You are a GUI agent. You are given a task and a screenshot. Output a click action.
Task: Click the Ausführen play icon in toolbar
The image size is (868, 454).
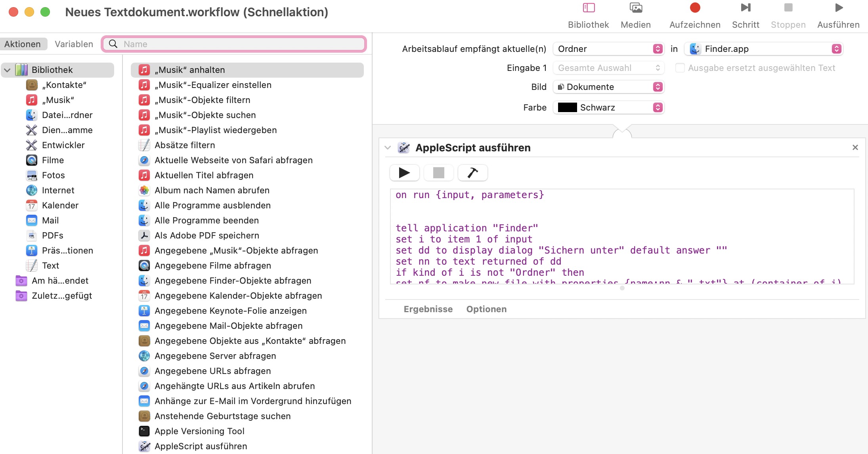coord(839,8)
